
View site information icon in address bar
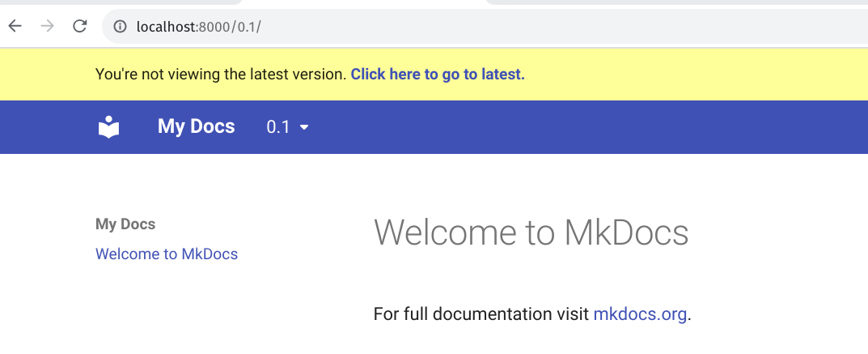(120, 26)
